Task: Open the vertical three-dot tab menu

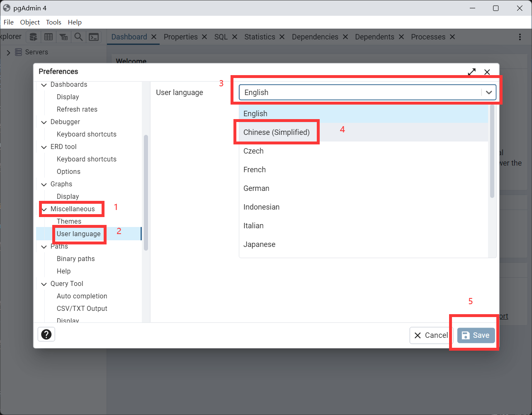Action: click(520, 37)
